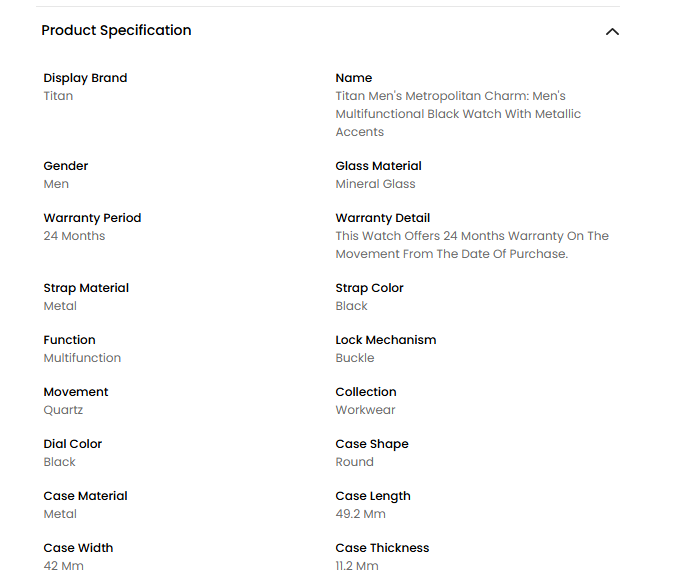Select the Strap Color value 'Black'
Viewport: 683px width, 587px height.
tap(352, 306)
